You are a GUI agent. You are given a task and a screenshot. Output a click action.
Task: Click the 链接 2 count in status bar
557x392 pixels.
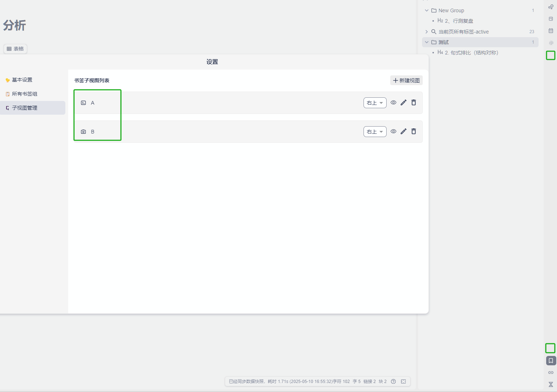click(x=370, y=382)
